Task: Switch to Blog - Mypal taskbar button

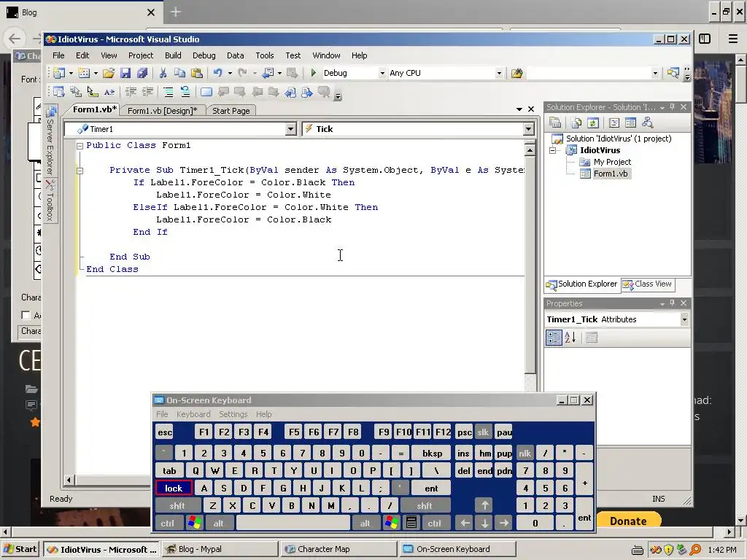Action: (x=219, y=549)
